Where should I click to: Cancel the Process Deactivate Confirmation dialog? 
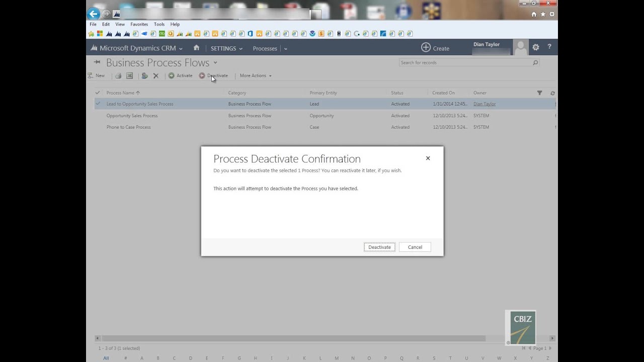tap(415, 247)
